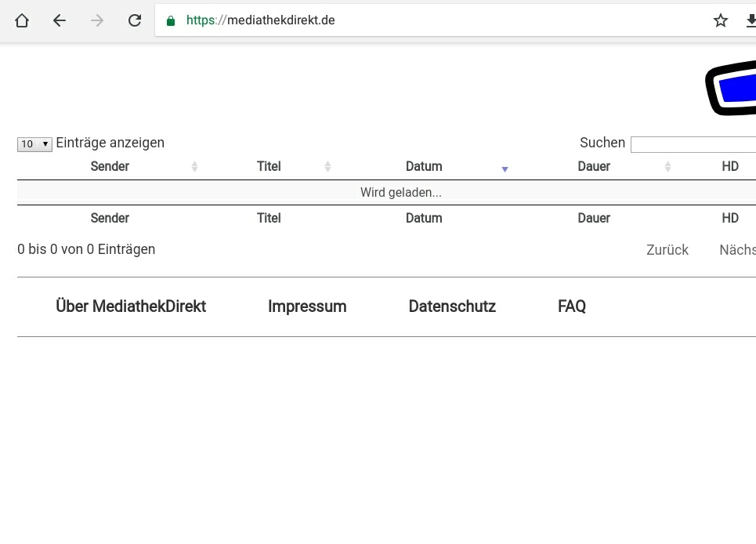Open the entries-per-page dropdown showing 10

coord(34,143)
